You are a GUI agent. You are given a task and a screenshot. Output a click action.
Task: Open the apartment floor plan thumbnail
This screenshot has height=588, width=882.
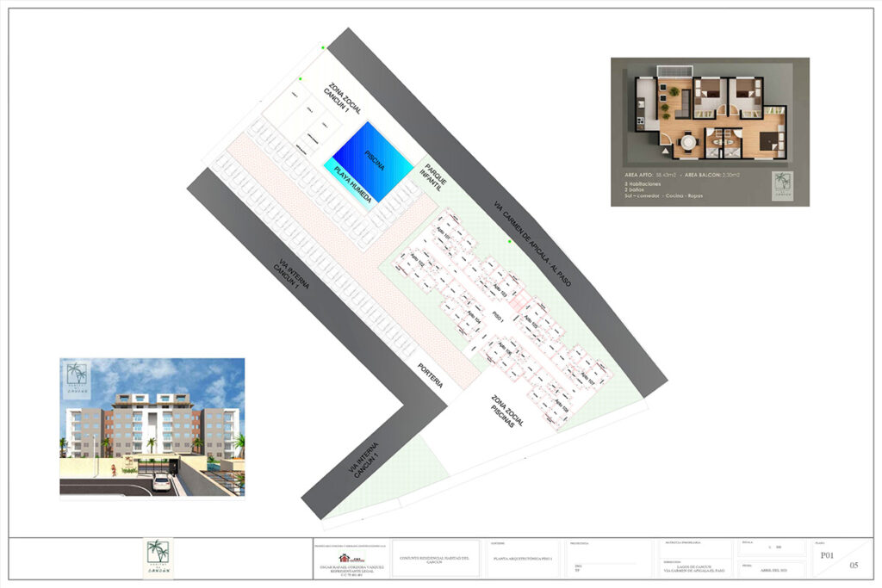(710, 132)
